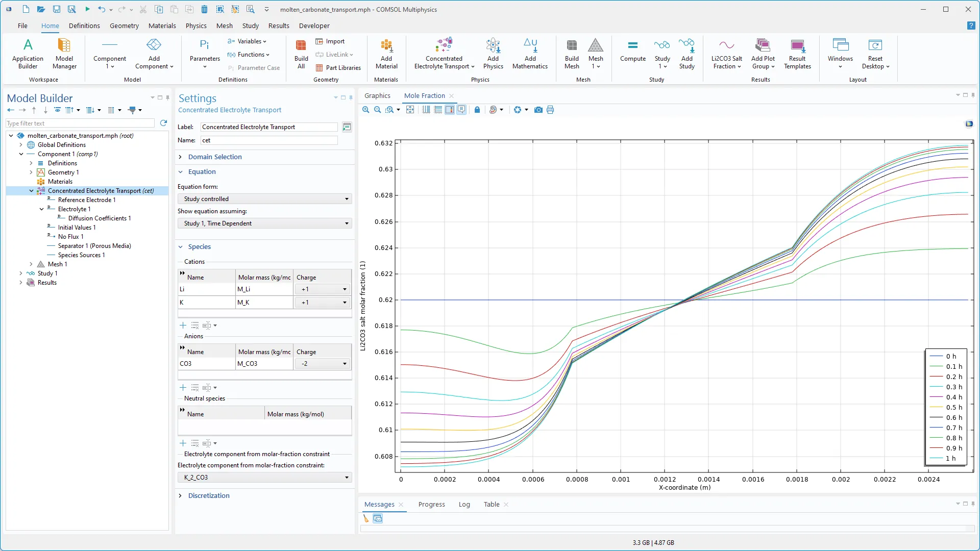
Task: Select Diffusion Coefficients 1 tree node
Action: tap(100, 218)
